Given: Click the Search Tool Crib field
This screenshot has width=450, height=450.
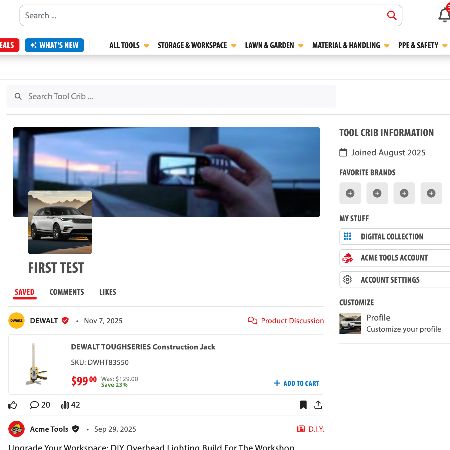Looking at the screenshot, I should coord(171,96).
